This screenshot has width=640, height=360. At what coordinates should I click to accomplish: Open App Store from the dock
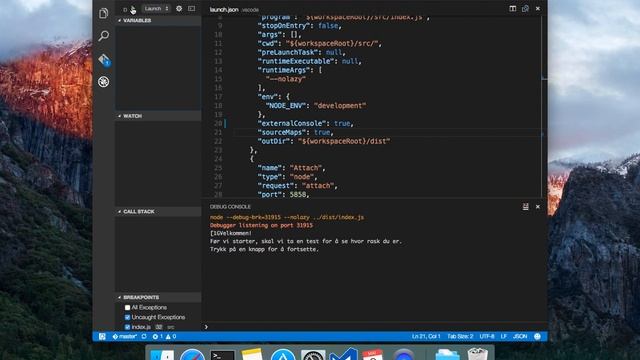[x=283, y=354]
